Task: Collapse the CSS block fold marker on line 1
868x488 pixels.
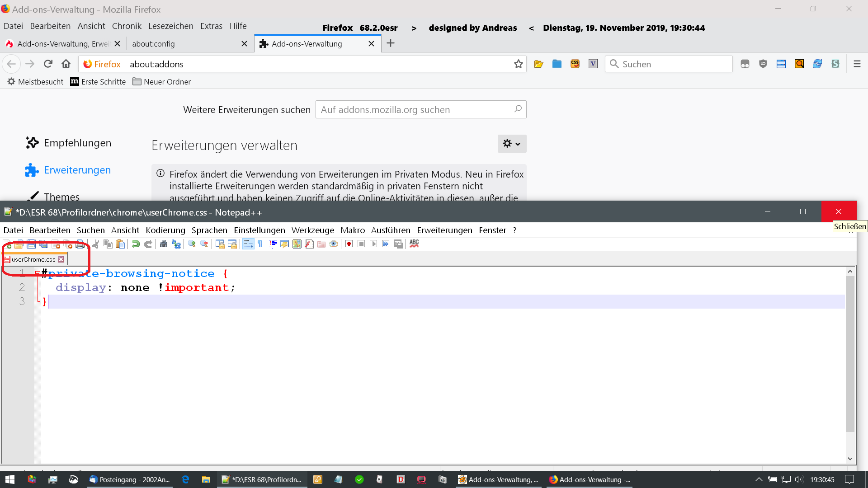Action: [x=38, y=273]
